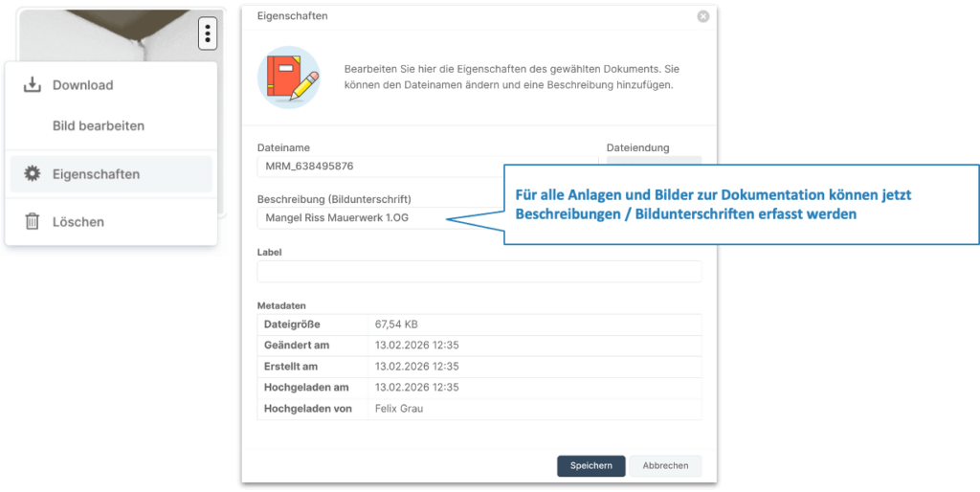Click the blue callout about Bildunterschriften
980x492 pixels.
pos(741,204)
